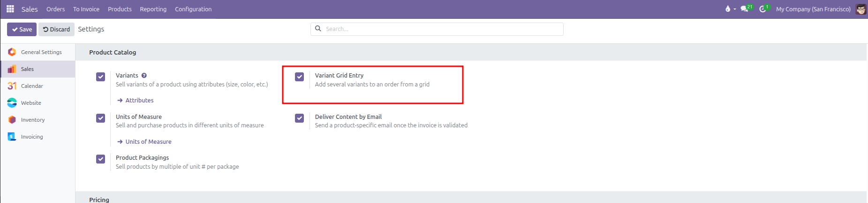Select Invoicing in settings sidebar
The image size is (868, 203).
tap(38, 137)
